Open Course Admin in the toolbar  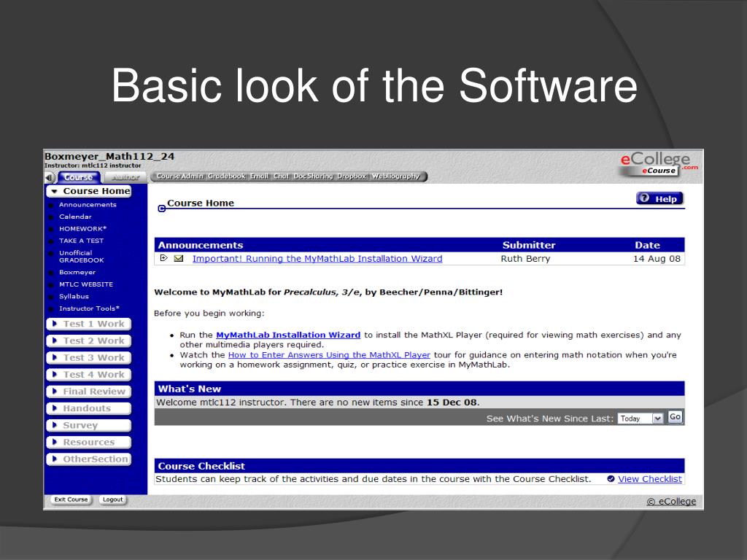coord(180,176)
